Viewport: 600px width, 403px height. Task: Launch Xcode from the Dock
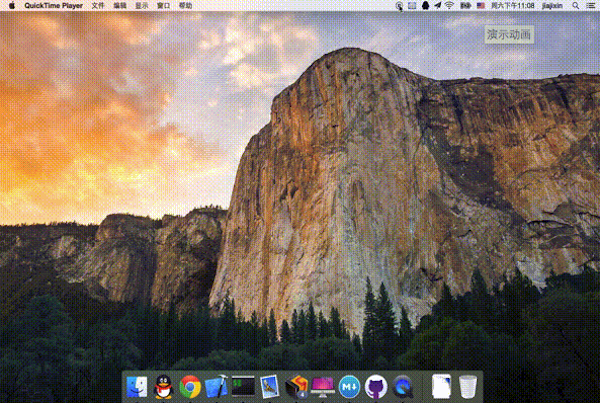tap(216, 387)
